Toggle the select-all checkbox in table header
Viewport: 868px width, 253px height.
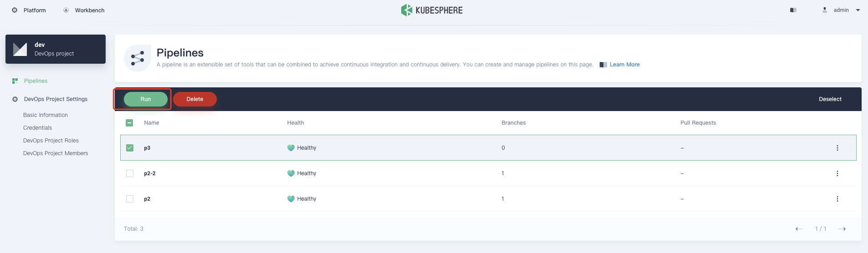point(129,123)
